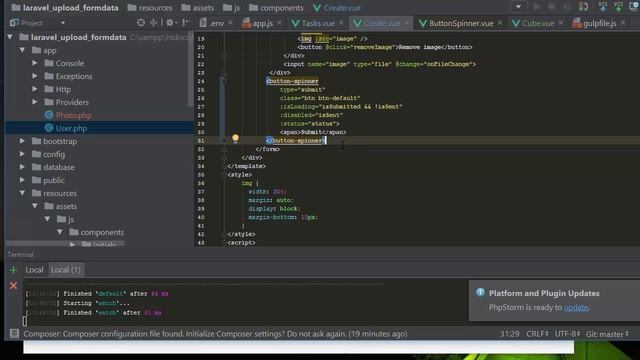
Task: Click Photo.php class file icon
Action: click(x=49, y=115)
